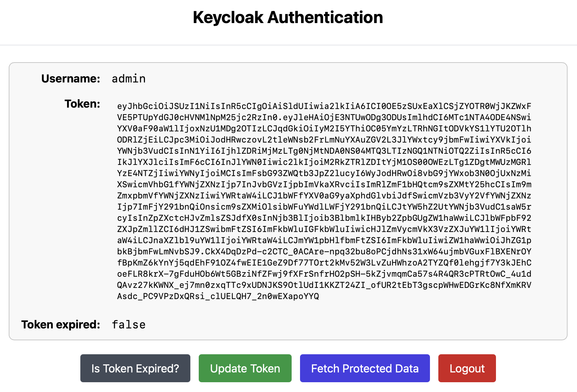This screenshot has height=392, width=577.
Task: Click the Is Token Expired? button
Action: pyautogui.click(x=135, y=368)
